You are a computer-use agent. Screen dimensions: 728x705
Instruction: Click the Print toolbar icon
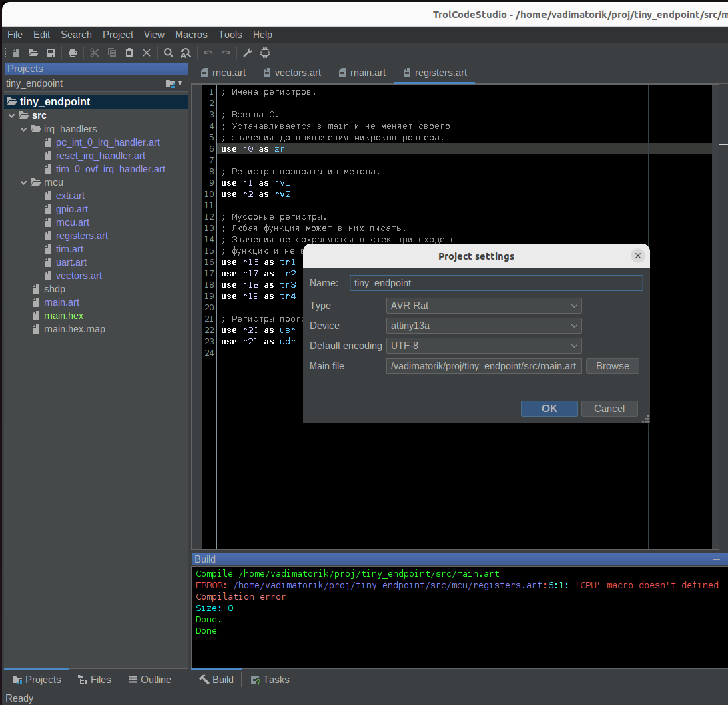[73, 53]
